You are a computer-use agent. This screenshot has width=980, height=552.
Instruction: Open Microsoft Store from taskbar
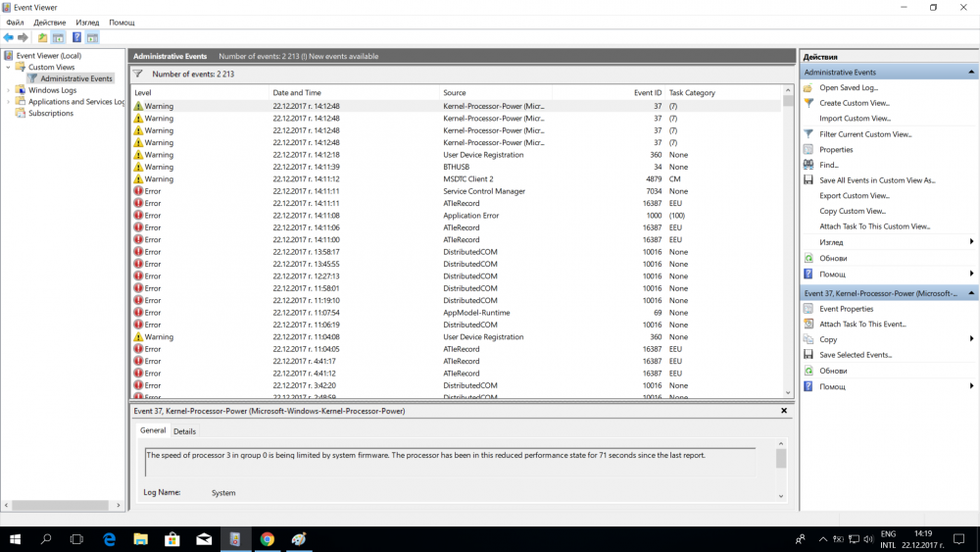point(172,539)
